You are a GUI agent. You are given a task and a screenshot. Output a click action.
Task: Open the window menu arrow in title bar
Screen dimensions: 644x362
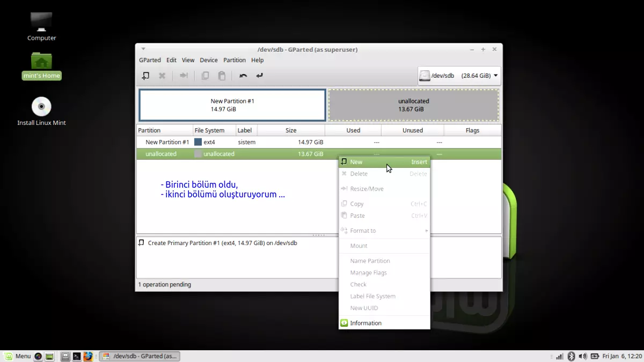[x=143, y=49]
